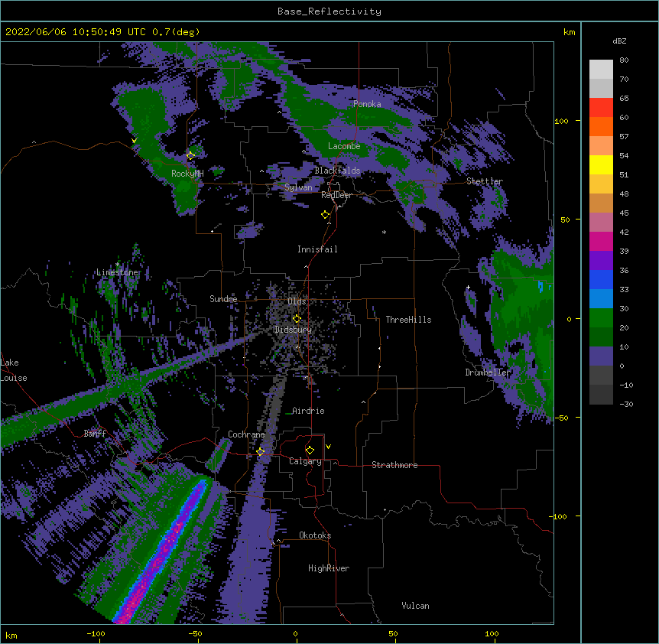
Task: Click the 50 tick on the vertical axis
Action: point(565,220)
